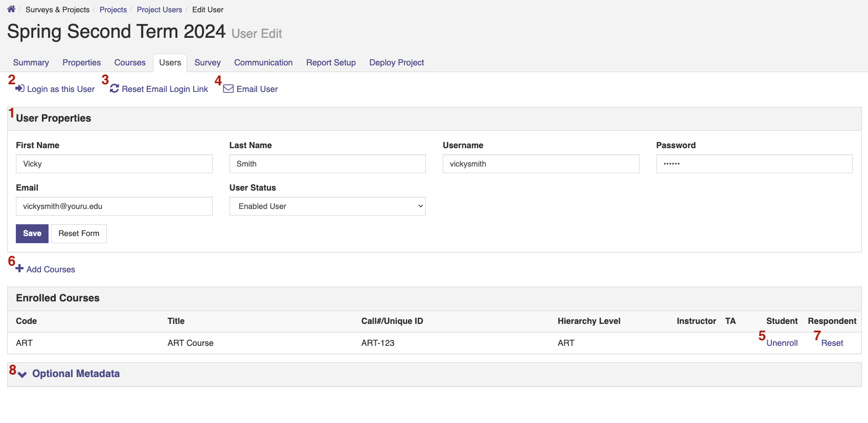Image resolution: width=868 pixels, height=423 pixels.
Task: Unenroll student from the ART course
Action: [x=782, y=343]
